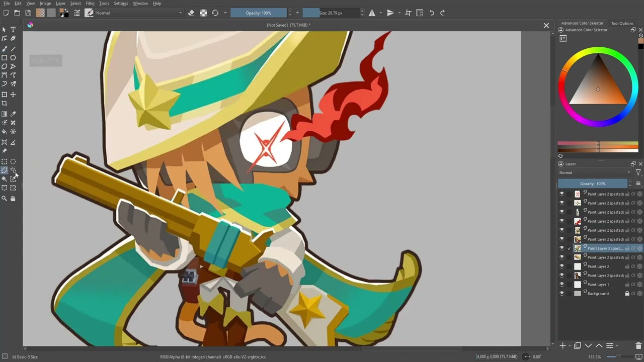Click the Save document icon

pos(28,13)
